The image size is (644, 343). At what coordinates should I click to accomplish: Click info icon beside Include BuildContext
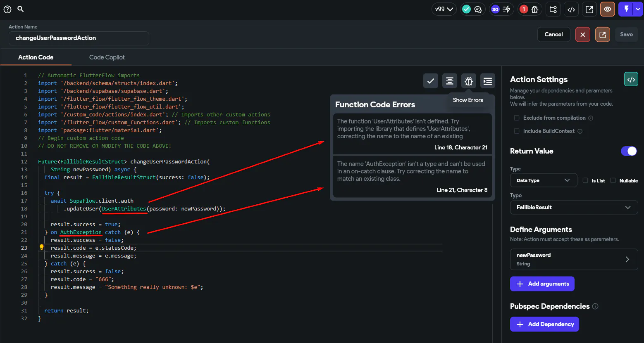580,131
